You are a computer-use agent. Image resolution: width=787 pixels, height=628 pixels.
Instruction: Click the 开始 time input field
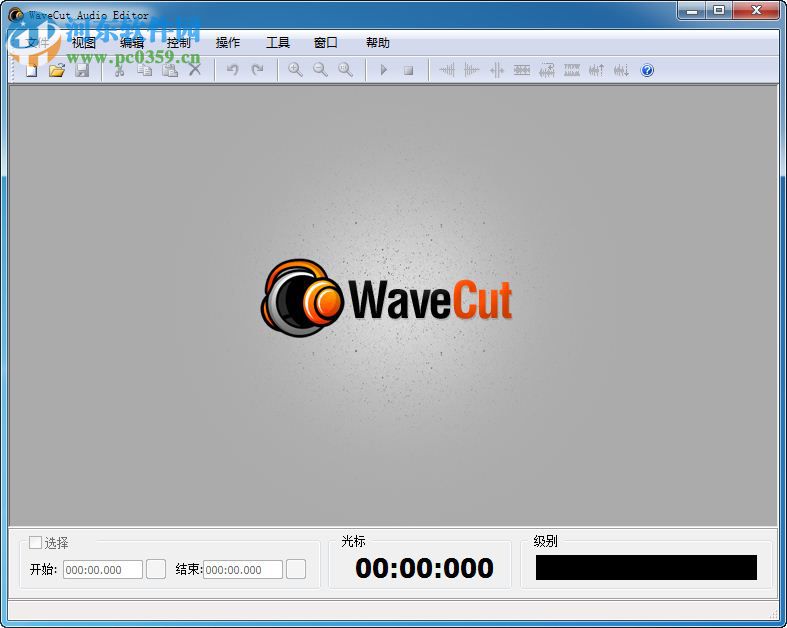pos(102,570)
